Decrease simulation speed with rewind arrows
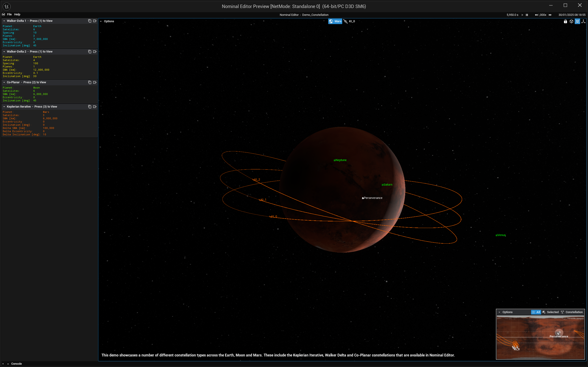 [x=536, y=15]
